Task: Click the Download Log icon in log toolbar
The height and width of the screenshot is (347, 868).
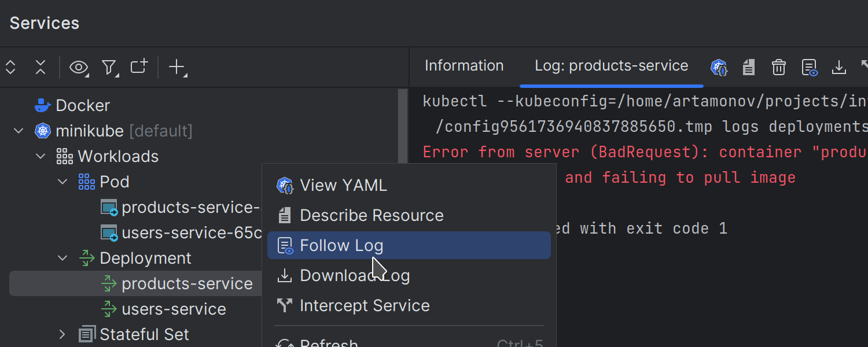Action: pyautogui.click(x=838, y=67)
